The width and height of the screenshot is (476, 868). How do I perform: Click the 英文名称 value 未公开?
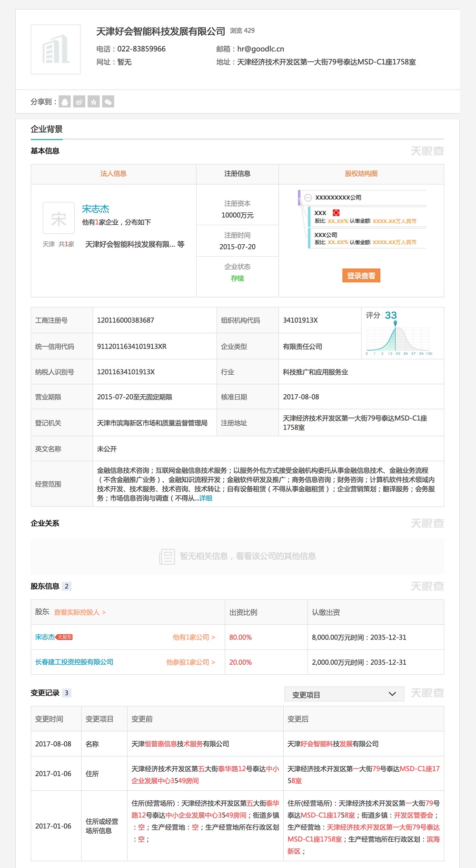click(x=107, y=449)
